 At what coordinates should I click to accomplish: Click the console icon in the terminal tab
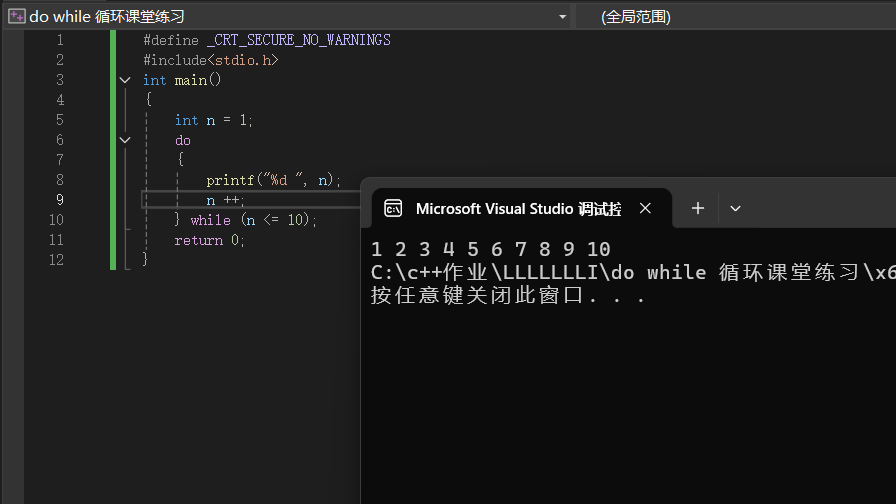click(x=393, y=209)
